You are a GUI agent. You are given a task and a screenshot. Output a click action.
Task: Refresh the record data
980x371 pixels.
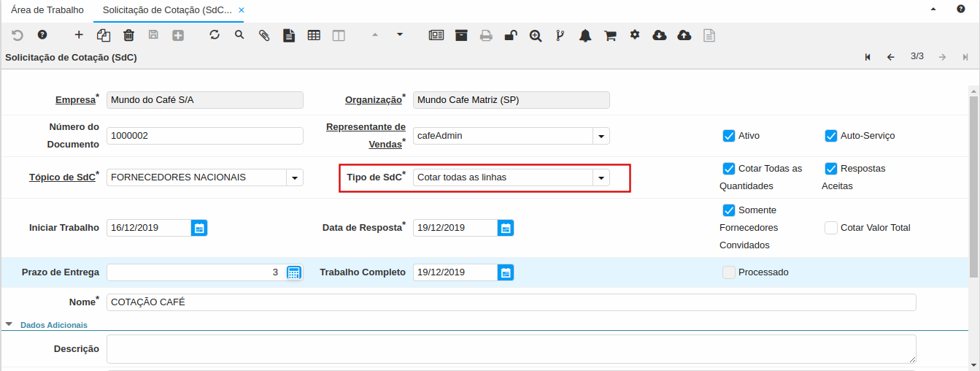215,35
